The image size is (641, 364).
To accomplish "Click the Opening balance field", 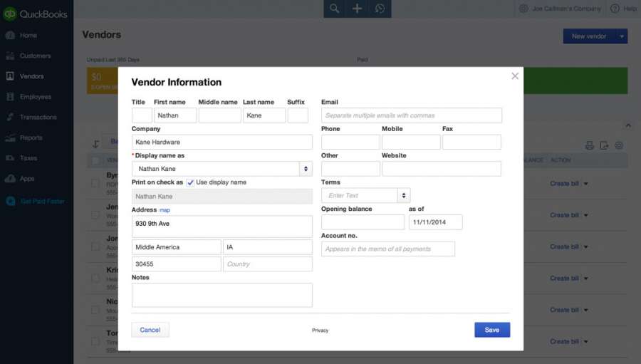I will 363,222.
